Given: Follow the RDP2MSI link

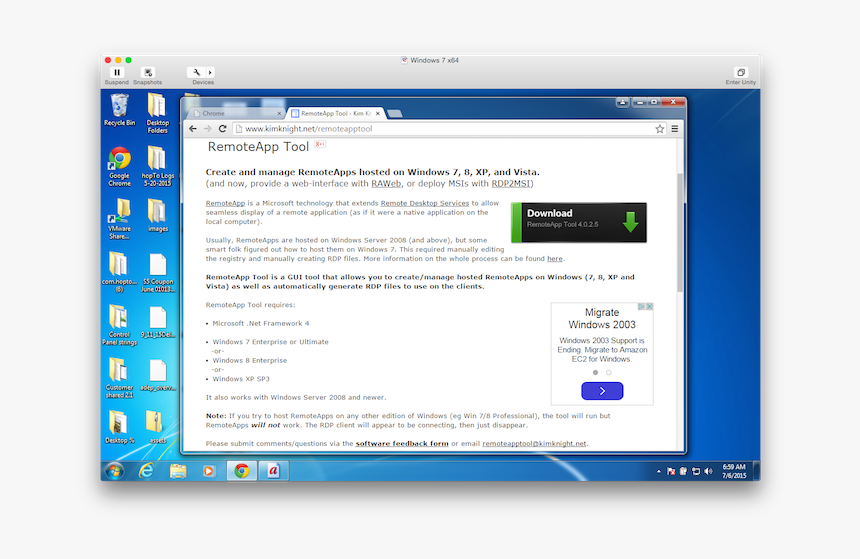Looking at the screenshot, I should [x=511, y=184].
